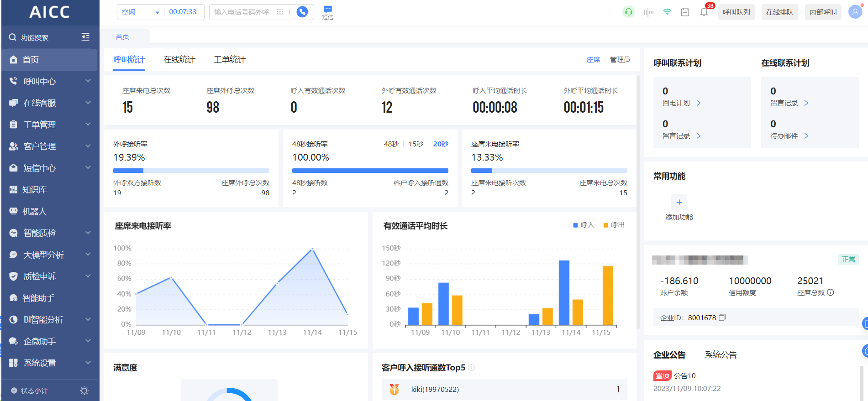Click the 功能搜索 search icon

coord(13,37)
